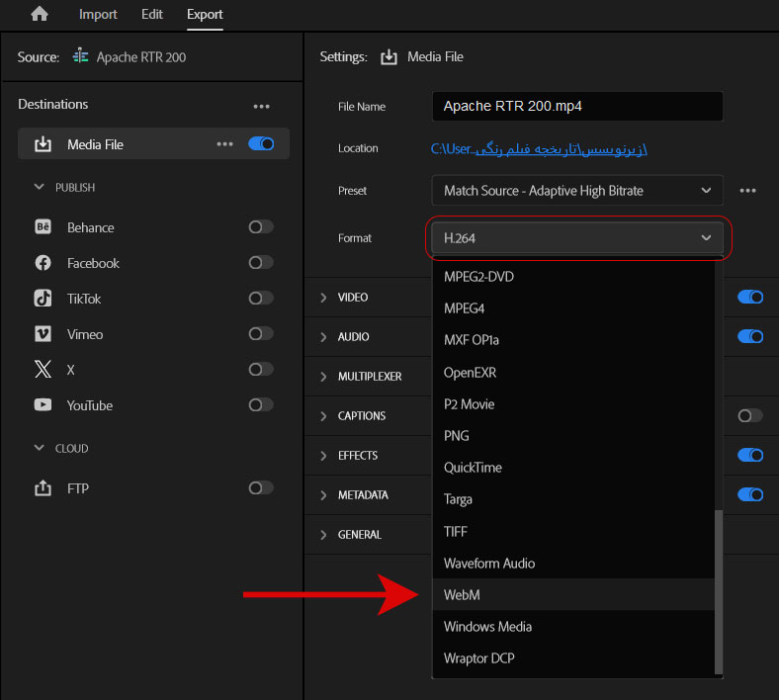Click the YouTube logo icon
779x700 pixels.
(x=43, y=405)
